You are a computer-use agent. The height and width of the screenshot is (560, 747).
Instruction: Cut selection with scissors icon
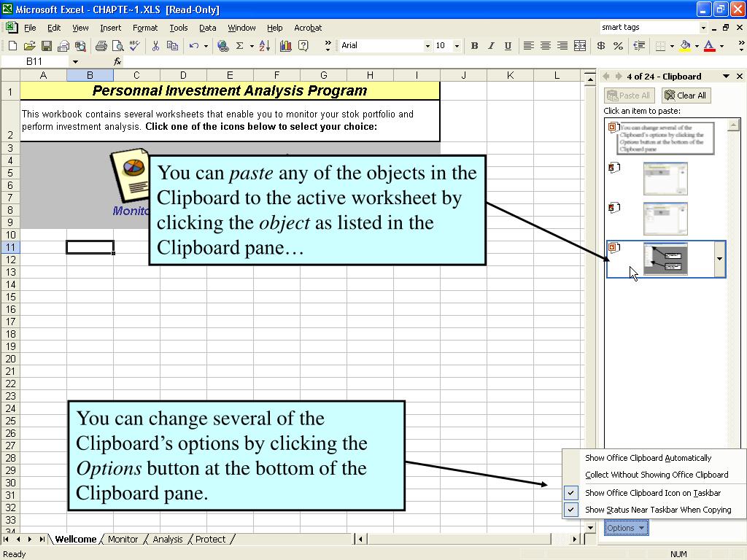(x=155, y=46)
